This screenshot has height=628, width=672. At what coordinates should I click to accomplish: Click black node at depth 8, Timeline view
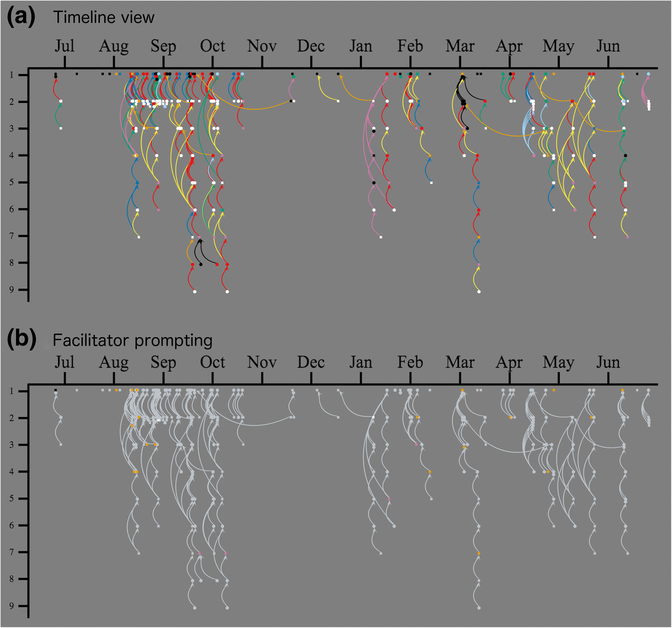click(201, 264)
